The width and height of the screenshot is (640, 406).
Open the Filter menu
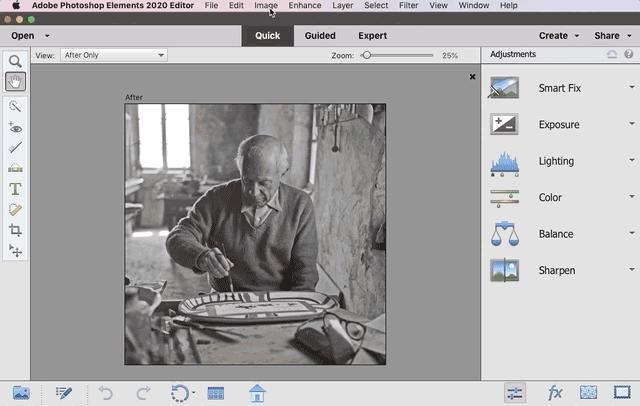coord(409,5)
